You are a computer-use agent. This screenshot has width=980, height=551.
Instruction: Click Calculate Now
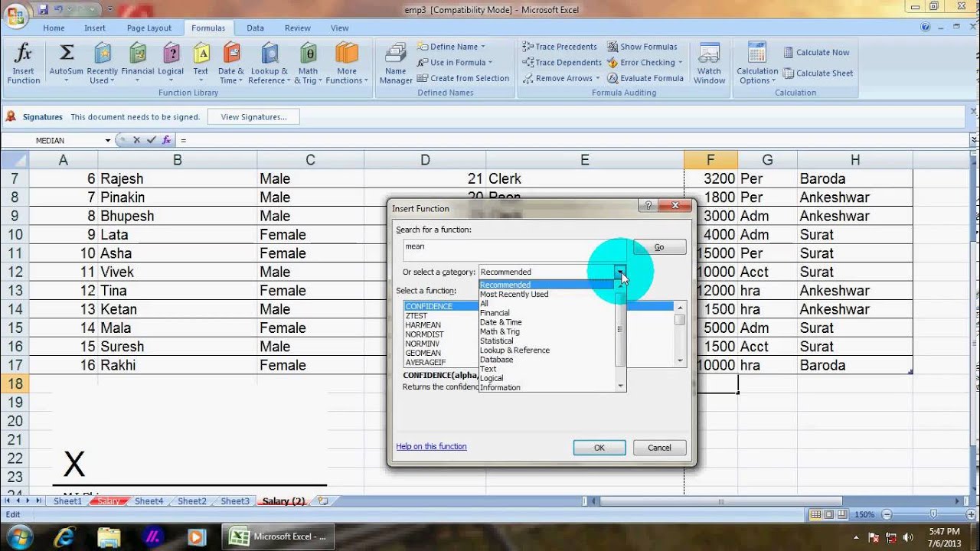pos(816,52)
